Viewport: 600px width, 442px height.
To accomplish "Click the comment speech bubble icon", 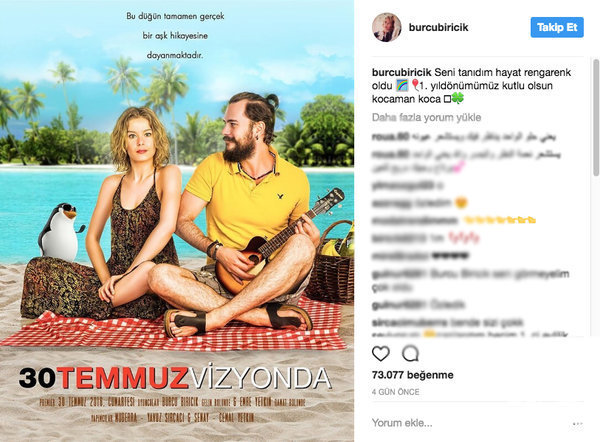I will point(410,354).
